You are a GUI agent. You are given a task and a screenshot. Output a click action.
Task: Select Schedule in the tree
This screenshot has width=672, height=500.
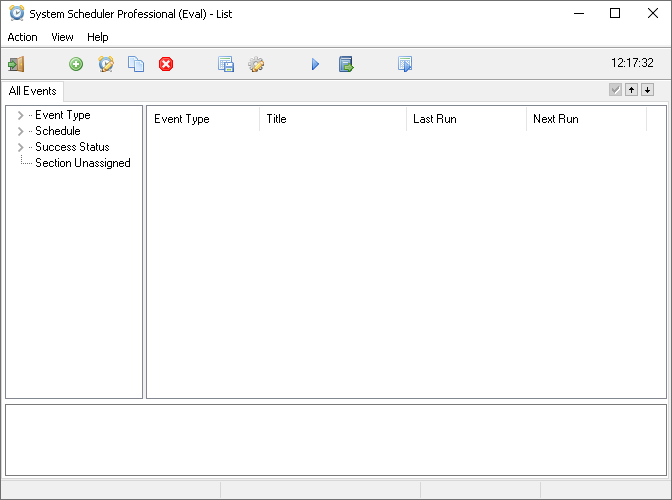pyautogui.click(x=58, y=131)
